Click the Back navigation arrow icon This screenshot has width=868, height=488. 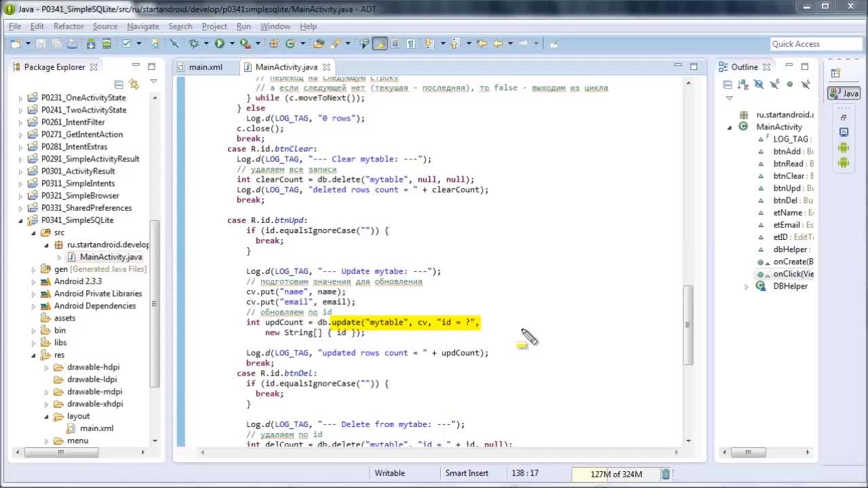click(498, 44)
